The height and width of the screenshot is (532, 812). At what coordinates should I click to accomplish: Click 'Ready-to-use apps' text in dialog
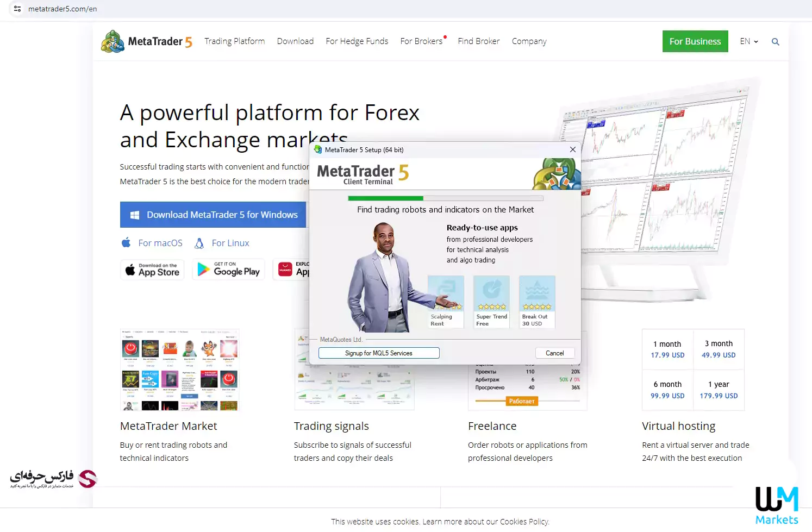click(482, 228)
